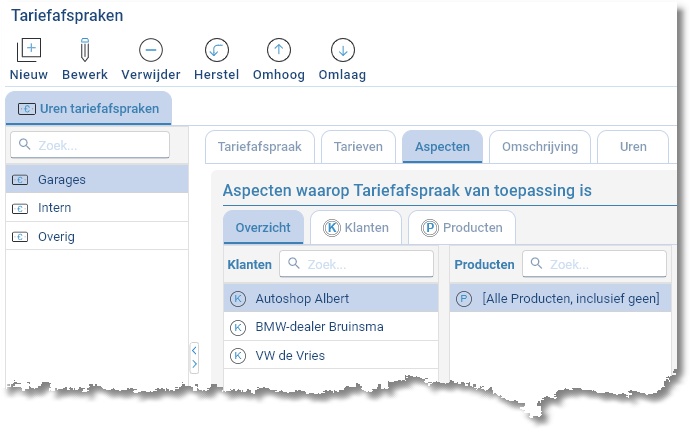The image size is (691, 432).
Task: Click the Nieuw (new) icon
Action: (x=29, y=50)
